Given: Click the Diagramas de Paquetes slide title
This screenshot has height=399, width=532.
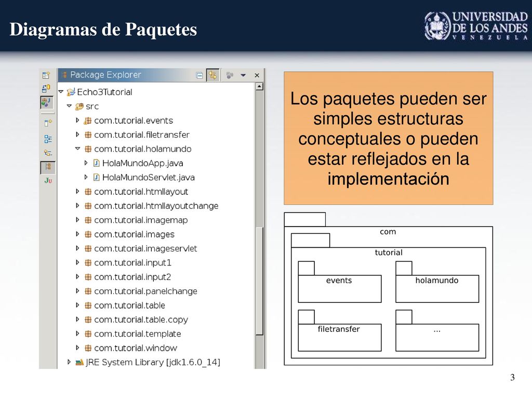Looking at the screenshot, I should click(x=103, y=29).
